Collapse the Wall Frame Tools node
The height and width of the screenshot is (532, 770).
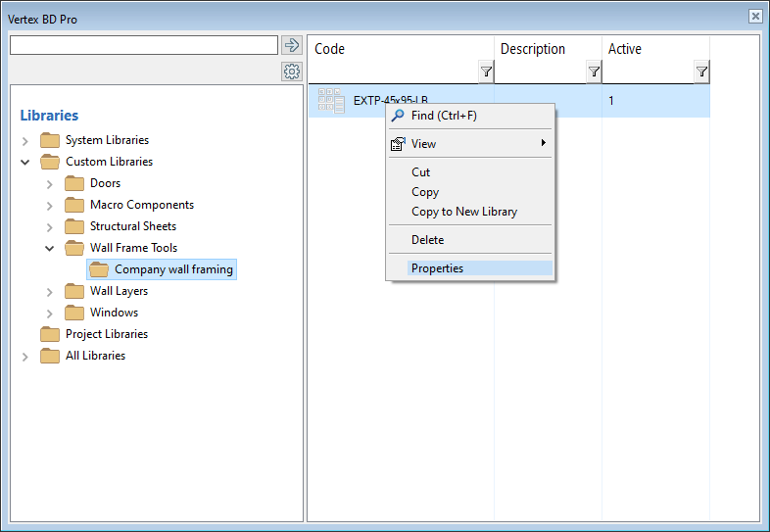(x=50, y=248)
